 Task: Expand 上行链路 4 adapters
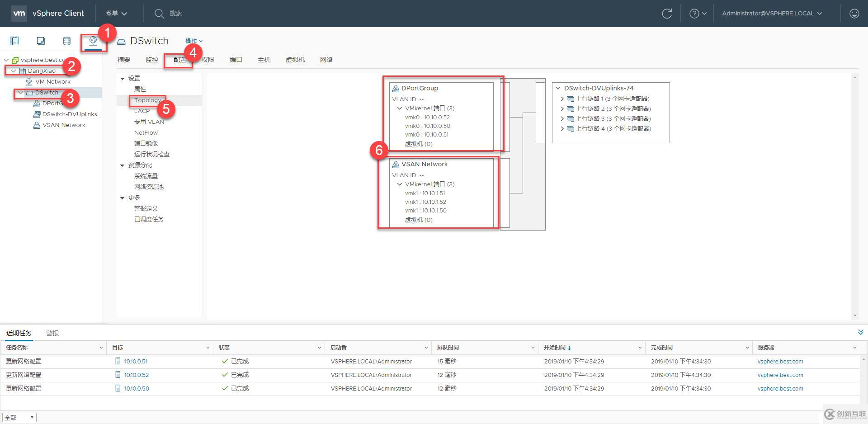tap(562, 128)
